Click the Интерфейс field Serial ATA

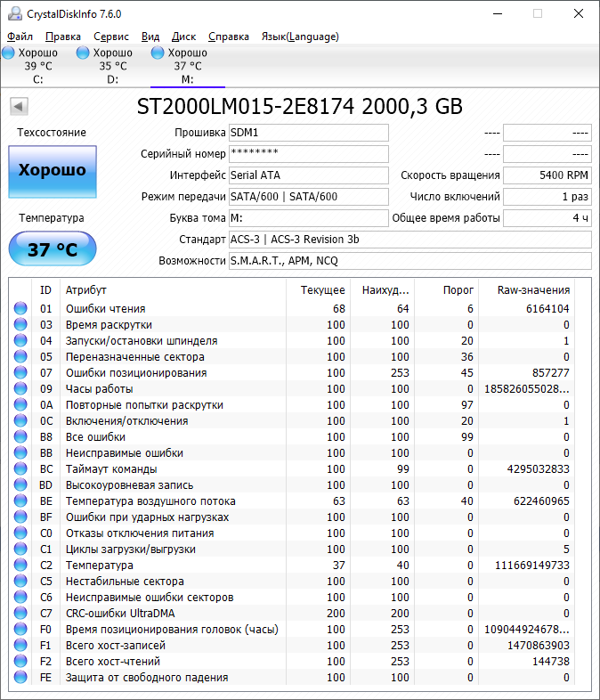coord(309,175)
